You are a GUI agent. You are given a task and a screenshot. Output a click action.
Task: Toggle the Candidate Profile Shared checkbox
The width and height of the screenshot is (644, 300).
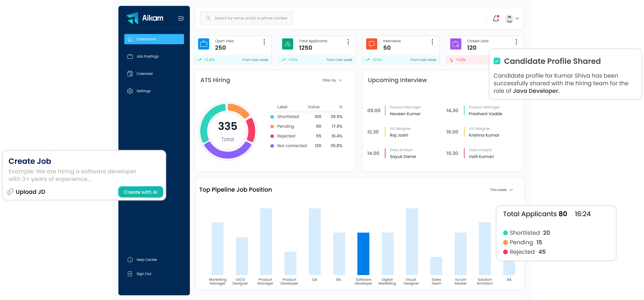pos(497,61)
